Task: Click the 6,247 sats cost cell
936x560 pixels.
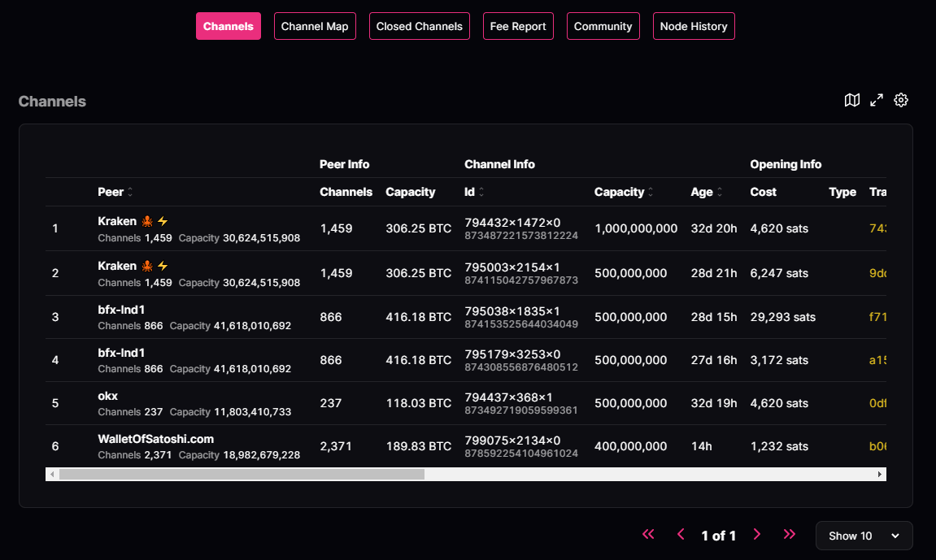Action: click(779, 273)
